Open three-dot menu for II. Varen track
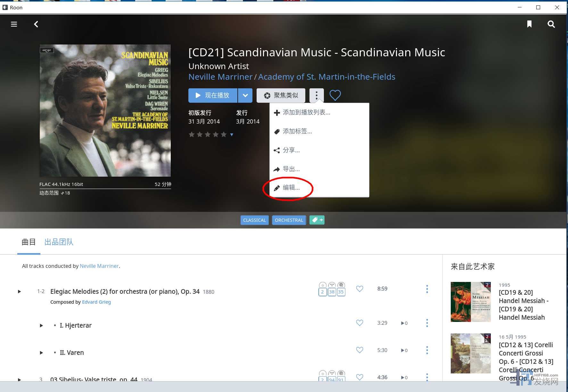Screen dimensions: 568x392 pyautogui.click(x=427, y=350)
